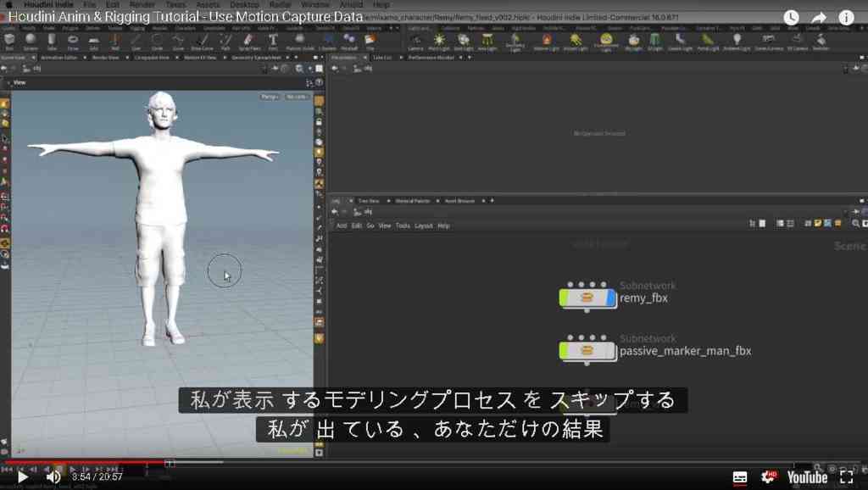Select the Tube shelf tool

pos(52,41)
